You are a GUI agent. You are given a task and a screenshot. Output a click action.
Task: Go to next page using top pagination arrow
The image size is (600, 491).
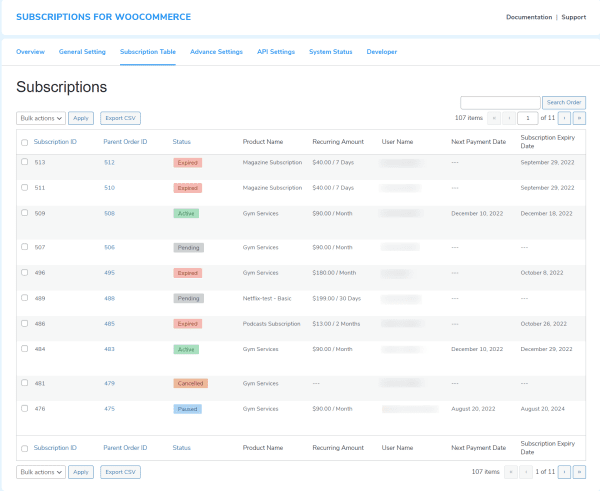tap(564, 118)
